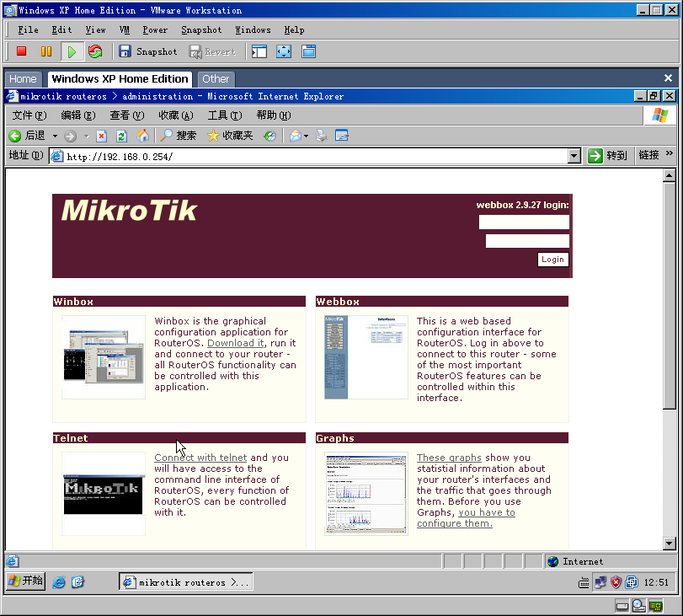Click the green Go (转到) button

click(607, 156)
